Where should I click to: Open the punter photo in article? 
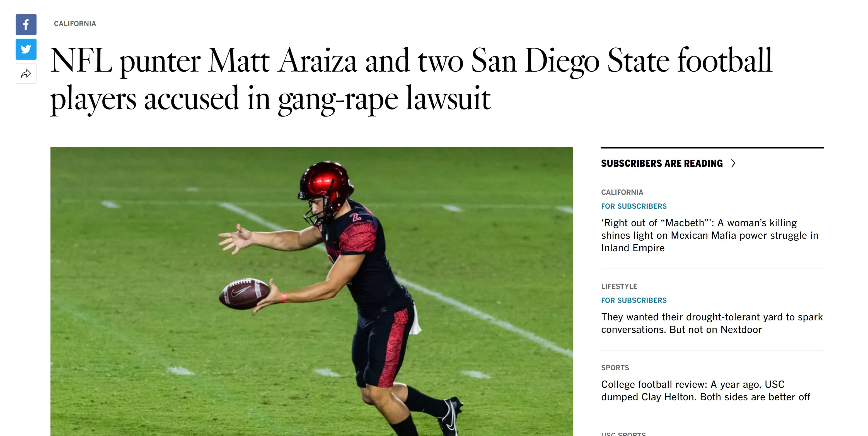tap(312, 292)
